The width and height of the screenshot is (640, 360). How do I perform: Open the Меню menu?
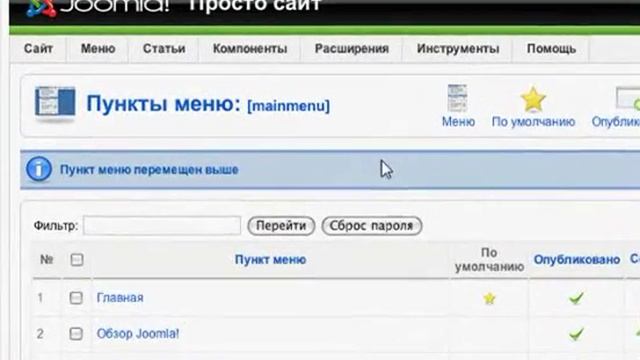click(98, 49)
